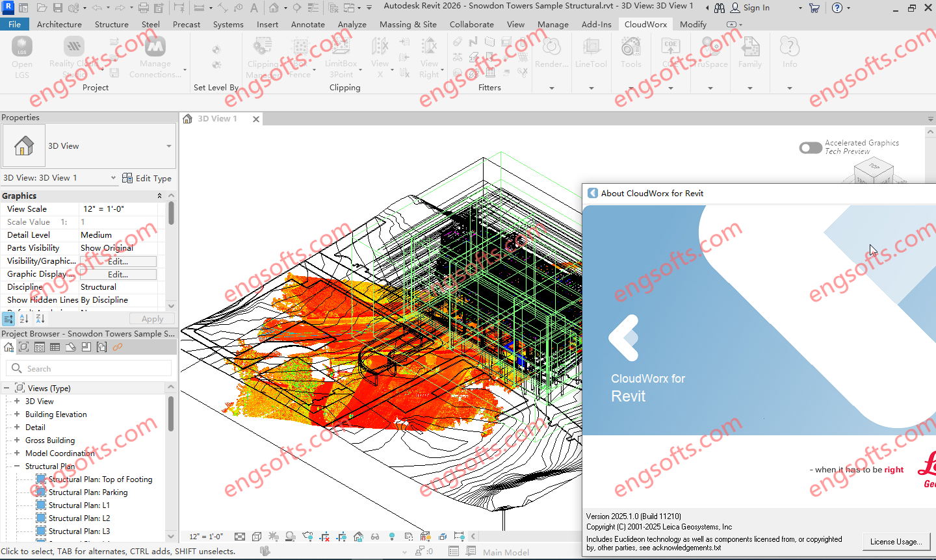Click the Visibility/Graphics Edit button
This screenshot has height=560, width=936.
click(118, 261)
